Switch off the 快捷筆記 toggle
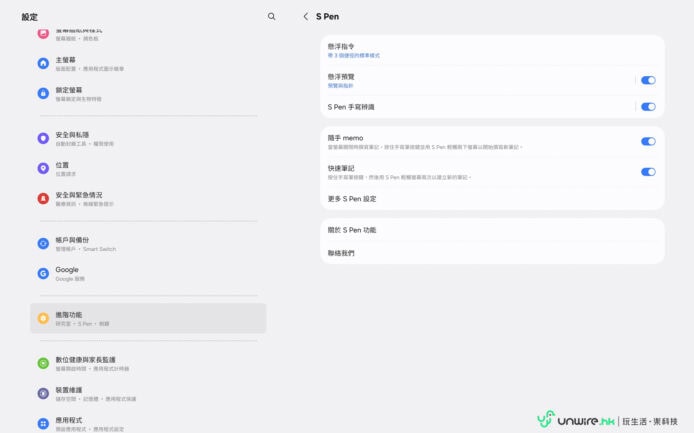Viewport: 694px width, 433px height. coord(648,172)
